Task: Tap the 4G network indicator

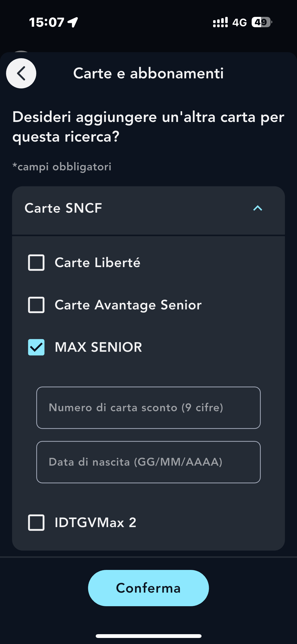Action: click(239, 23)
